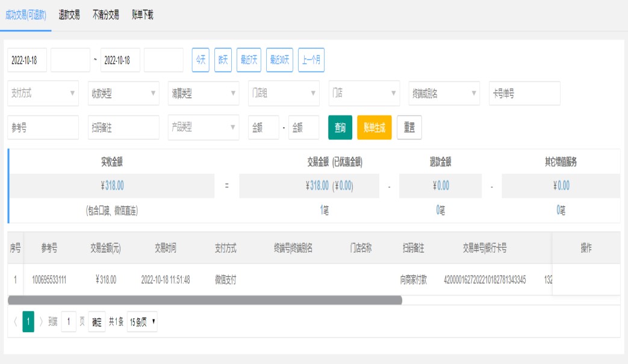Select the 昨天 date shortcut

(223, 60)
